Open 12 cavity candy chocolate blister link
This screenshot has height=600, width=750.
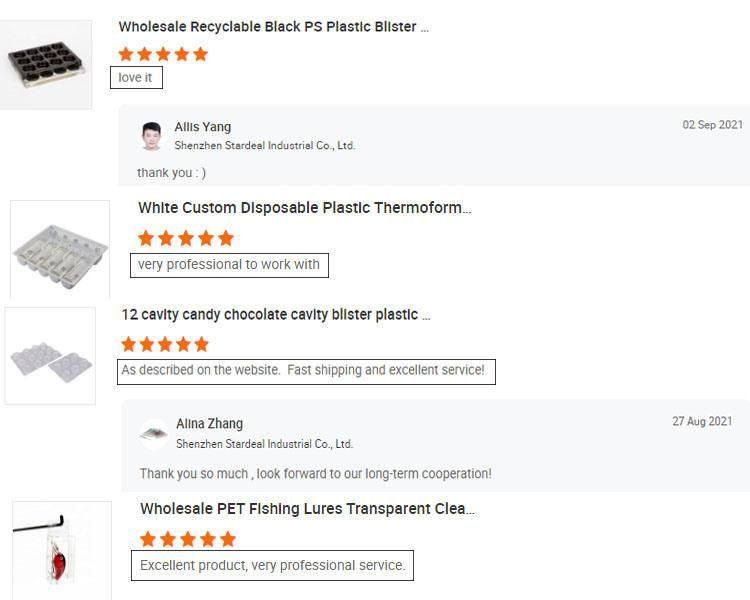coord(275,314)
